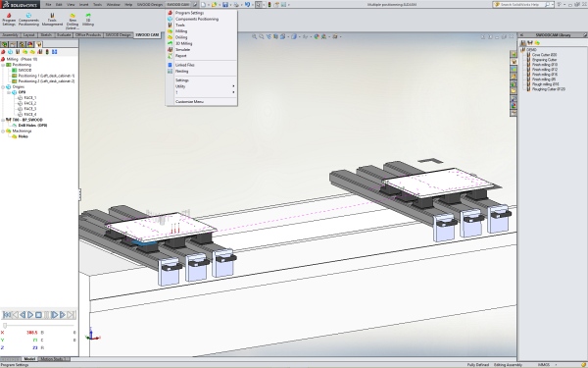
Task: Switch to SWOOD Design ribbon tab
Action: 119,35
